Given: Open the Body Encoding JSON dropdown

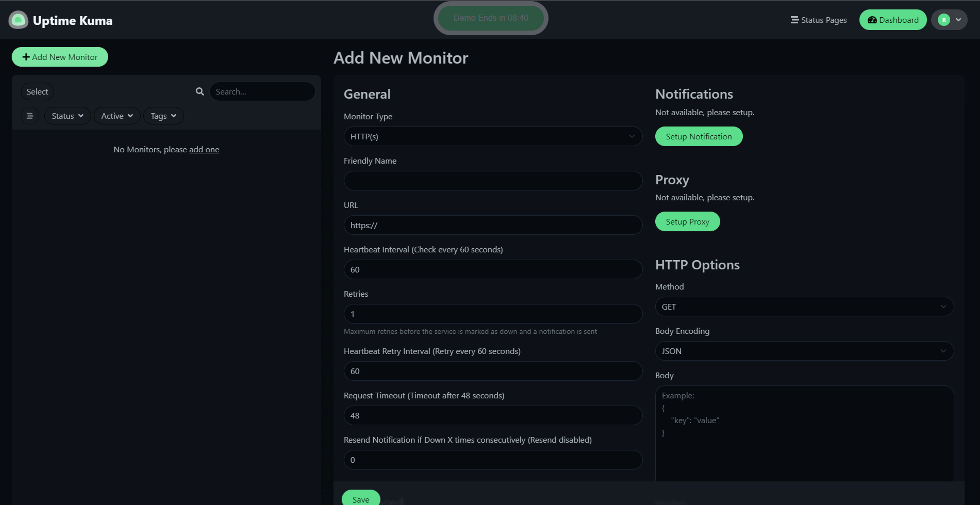Looking at the screenshot, I should click(804, 351).
